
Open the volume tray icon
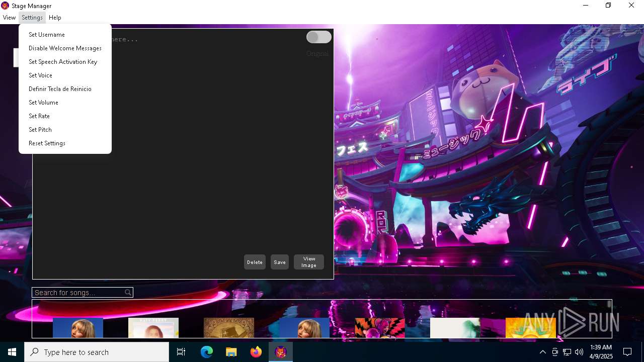pyautogui.click(x=579, y=352)
